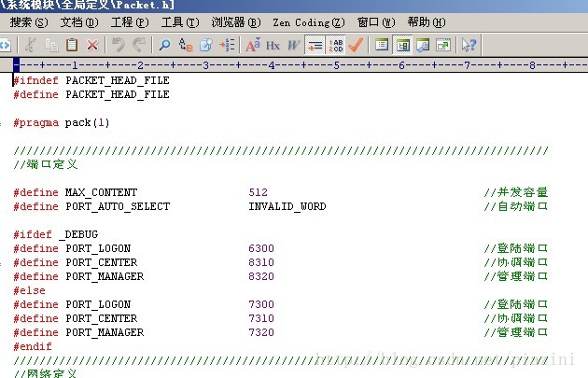Click the INVALID_WORD value
This screenshot has height=378, width=588.
pos(287,206)
